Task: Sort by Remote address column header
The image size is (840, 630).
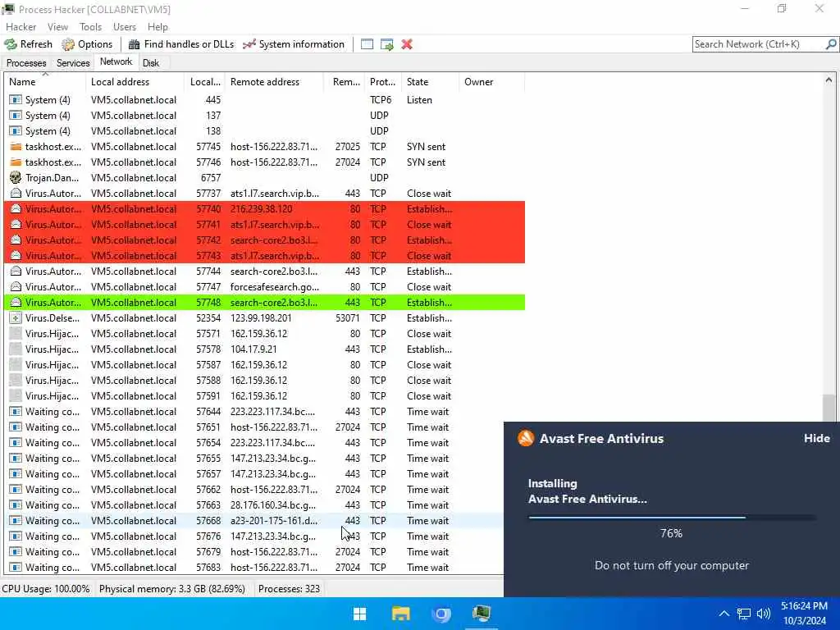Action: pyautogui.click(x=274, y=82)
